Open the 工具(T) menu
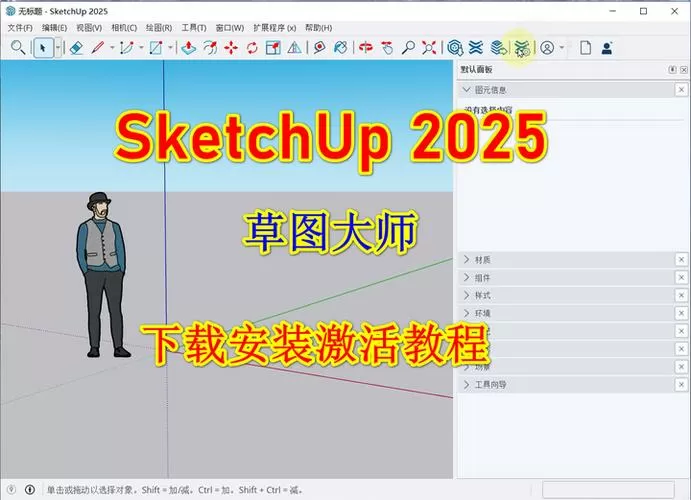Viewport: 691px width, 500px height. point(194,28)
